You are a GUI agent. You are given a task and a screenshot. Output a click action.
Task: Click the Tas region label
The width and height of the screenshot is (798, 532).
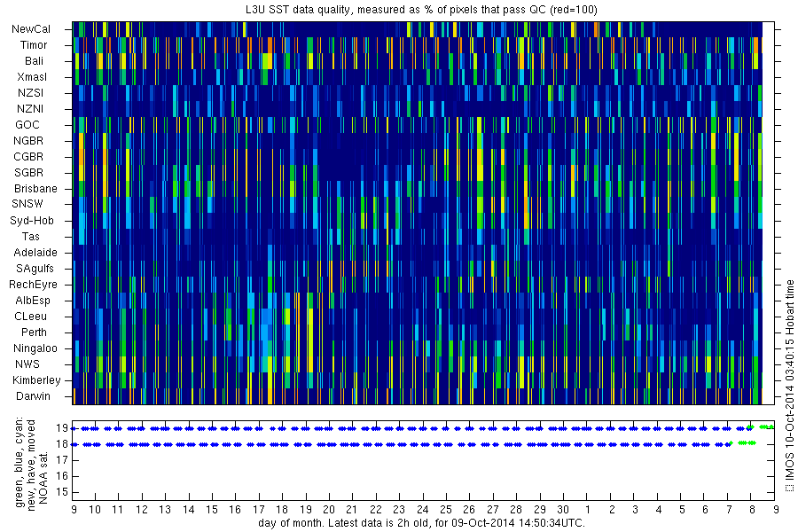tap(30, 237)
